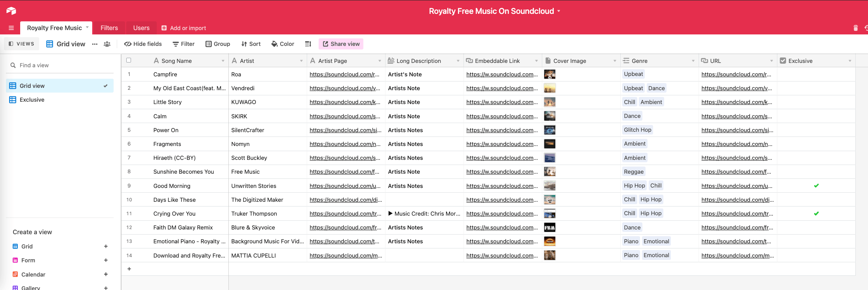This screenshot has height=290, width=868.
Task: Toggle Exclusive checkbox for Good Morning
Action: click(x=816, y=186)
